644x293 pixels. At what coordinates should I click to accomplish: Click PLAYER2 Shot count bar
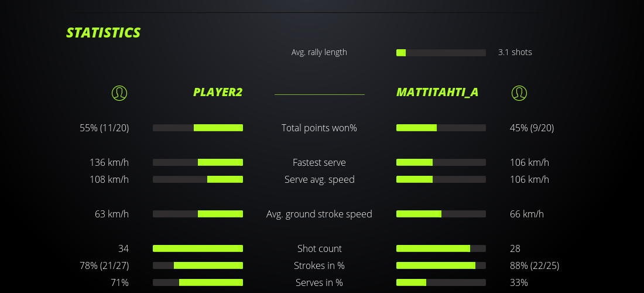pos(198,248)
